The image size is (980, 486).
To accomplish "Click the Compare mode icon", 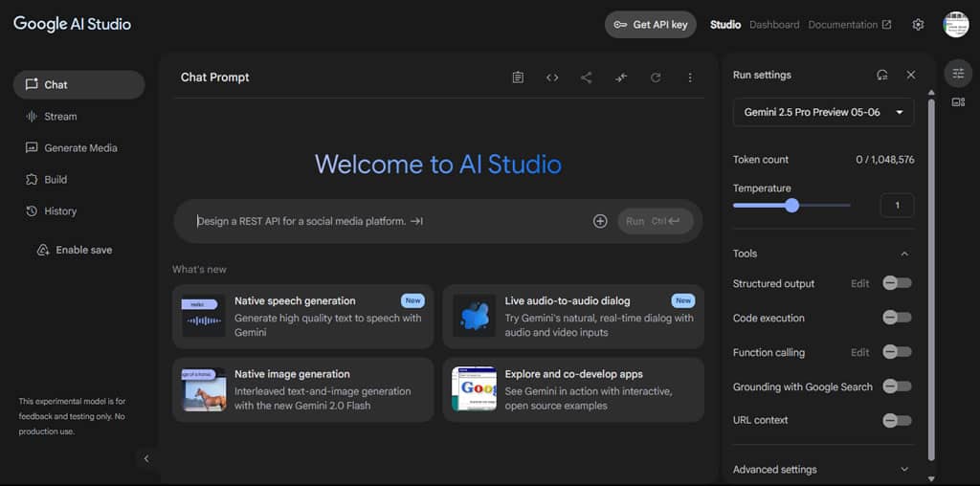I will tap(621, 77).
